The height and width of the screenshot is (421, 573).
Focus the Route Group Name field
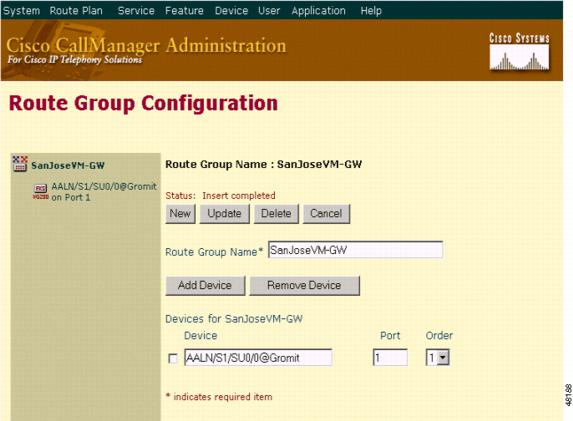355,250
